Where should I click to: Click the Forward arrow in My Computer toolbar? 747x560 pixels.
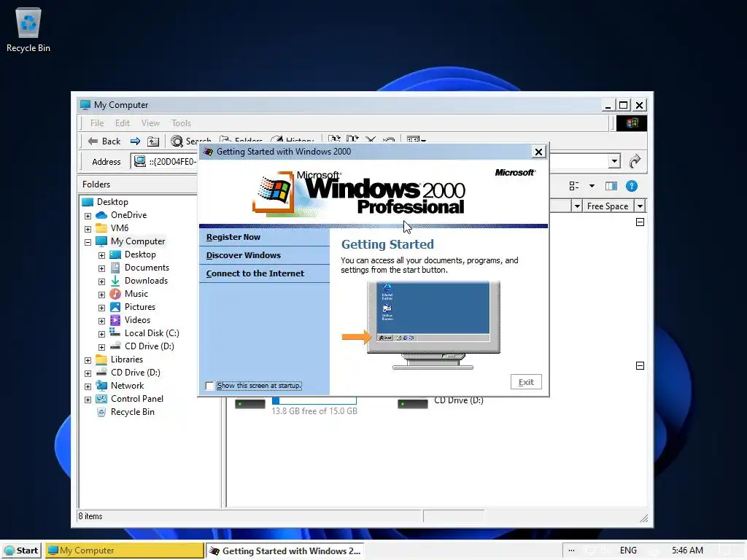(135, 141)
